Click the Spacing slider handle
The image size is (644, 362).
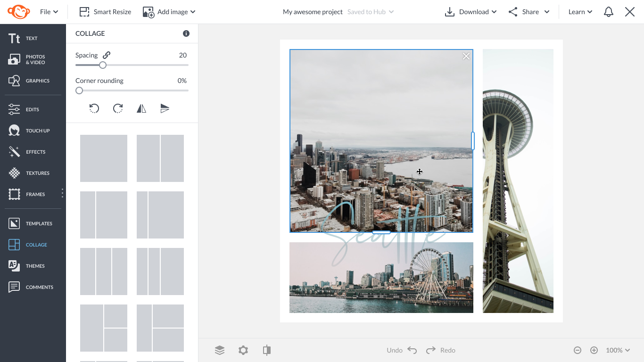[103, 65]
